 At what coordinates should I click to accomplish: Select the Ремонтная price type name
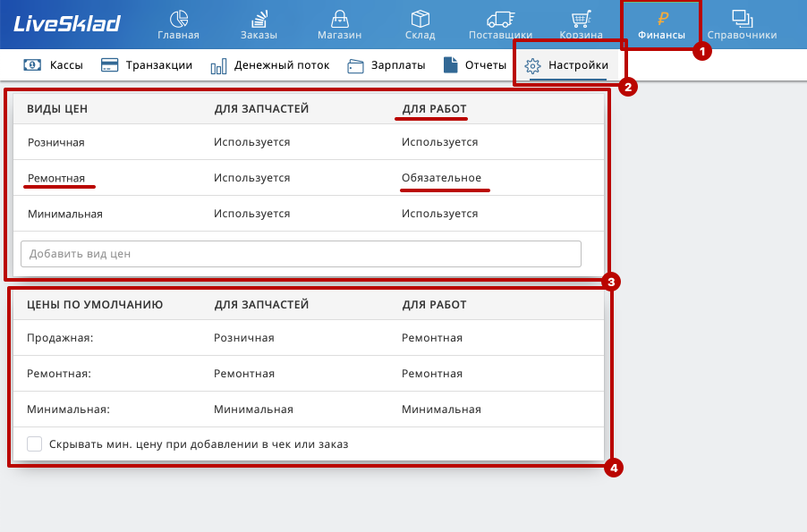56,178
